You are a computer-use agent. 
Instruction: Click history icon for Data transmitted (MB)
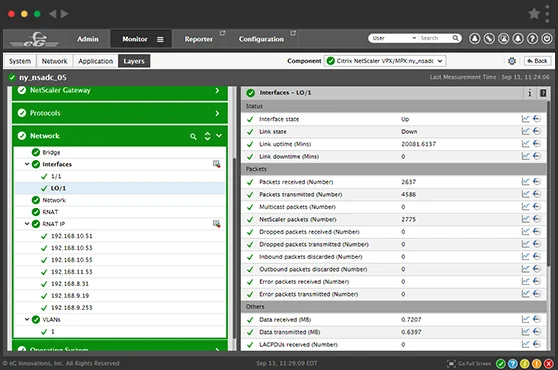(x=537, y=332)
